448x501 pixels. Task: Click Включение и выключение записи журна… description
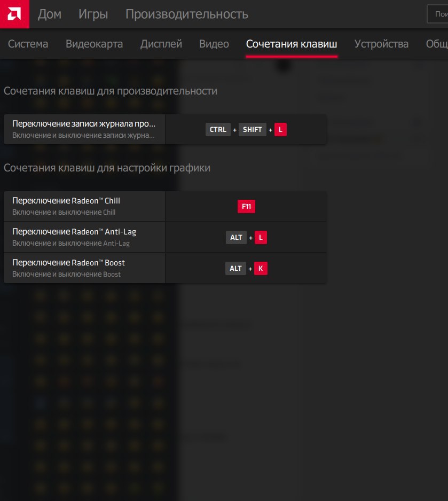pyautogui.click(x=83, y=135)
